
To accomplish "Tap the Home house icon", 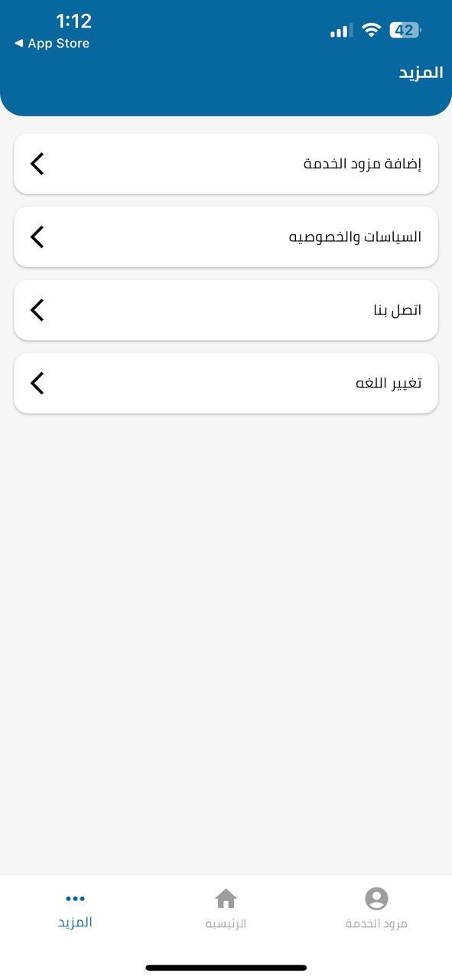I will pyautogui.click(x=226, y=898).
